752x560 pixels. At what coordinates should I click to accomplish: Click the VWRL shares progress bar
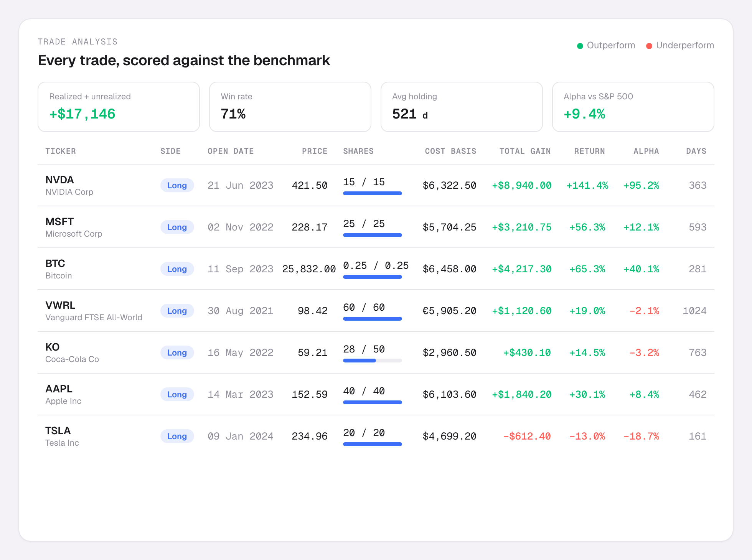(x=373, y=319)
